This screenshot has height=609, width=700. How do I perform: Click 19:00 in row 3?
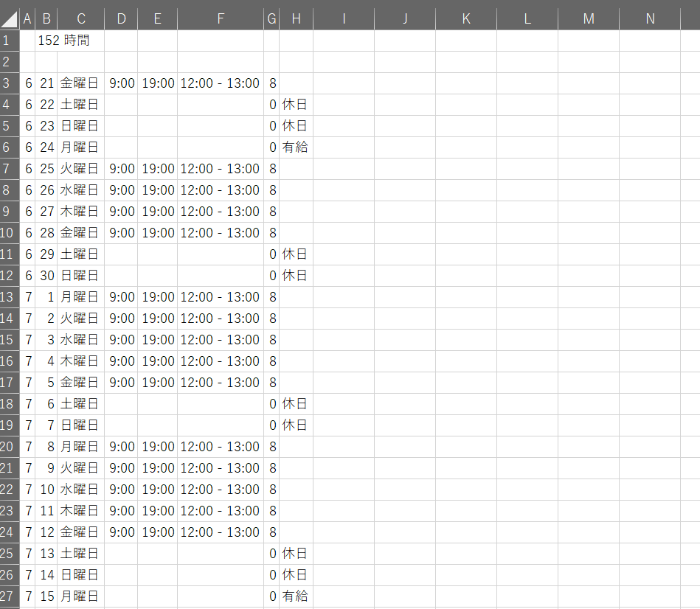[x=158, y=83]
